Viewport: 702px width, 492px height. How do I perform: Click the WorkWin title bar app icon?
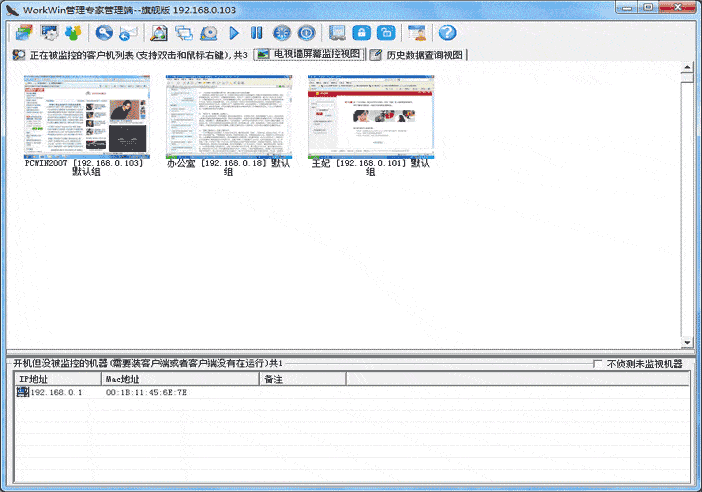(12, 10)
